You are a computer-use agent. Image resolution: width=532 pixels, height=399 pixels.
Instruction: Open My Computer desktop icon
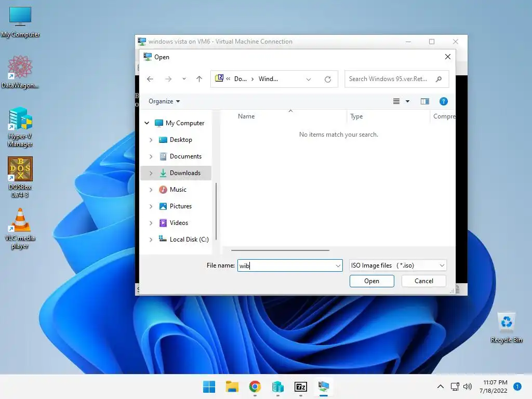point(20,22)
